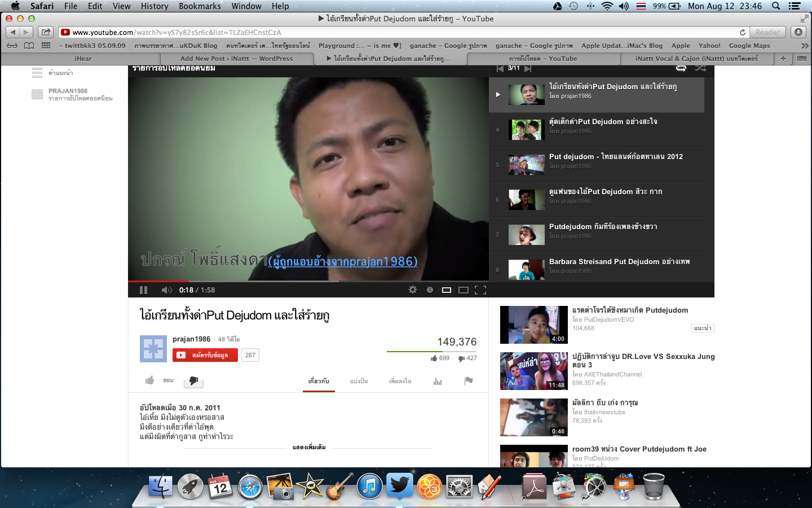This screenshot has width=812, height=508.
Task: Open the เพิ่มลงใน (Add to) tab
Action: pos(400,381)
